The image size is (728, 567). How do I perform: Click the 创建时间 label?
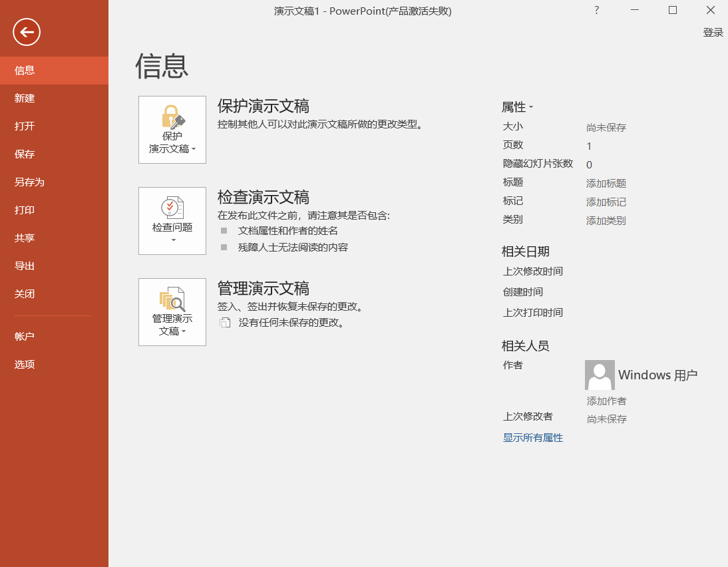[x=523, y=292]
